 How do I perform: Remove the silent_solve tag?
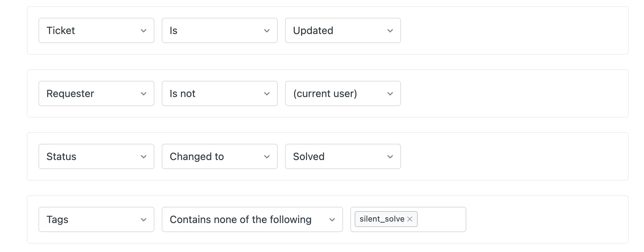click(x=410, y=219)
